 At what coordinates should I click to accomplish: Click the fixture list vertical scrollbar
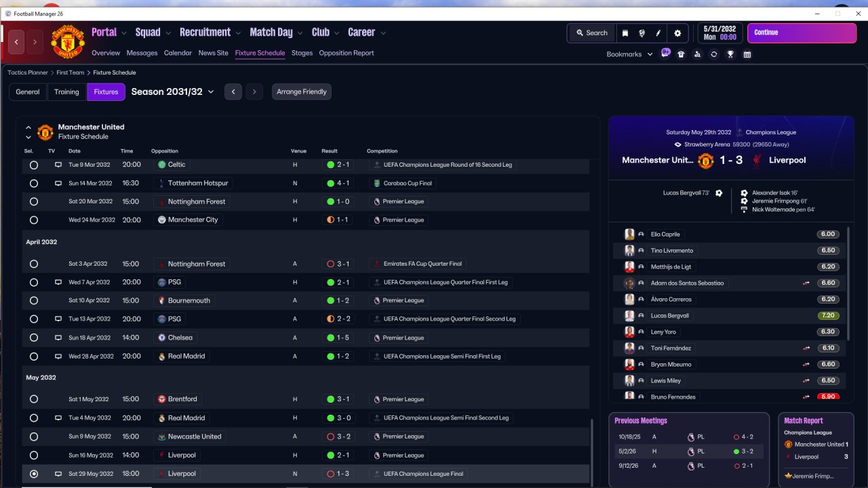592,451
